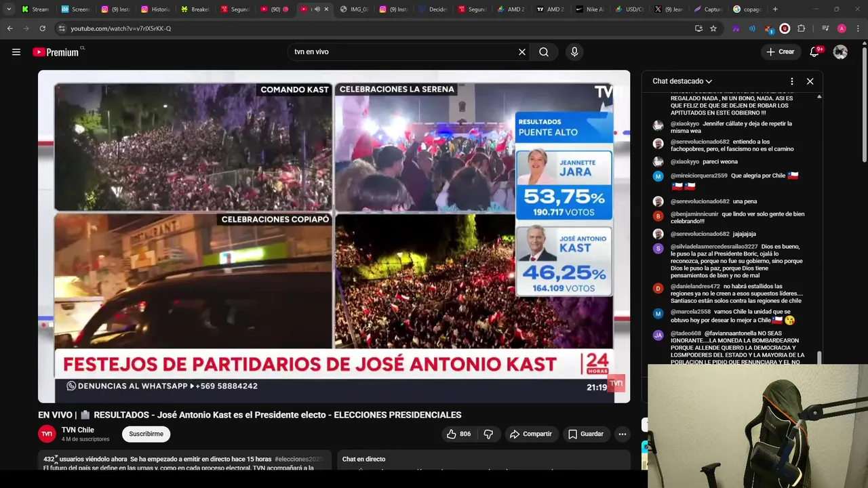The height and width of the screenshot is (488, 868).
Task: Switch to the Stream tab
Action: (35, 9)
